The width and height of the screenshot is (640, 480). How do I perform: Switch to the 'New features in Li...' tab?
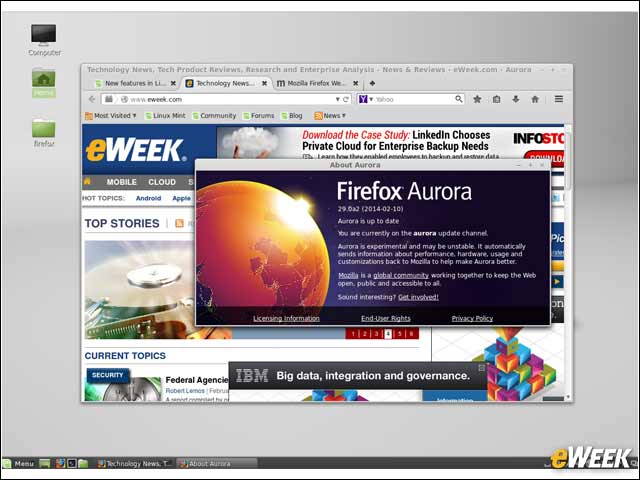[135, 83]
